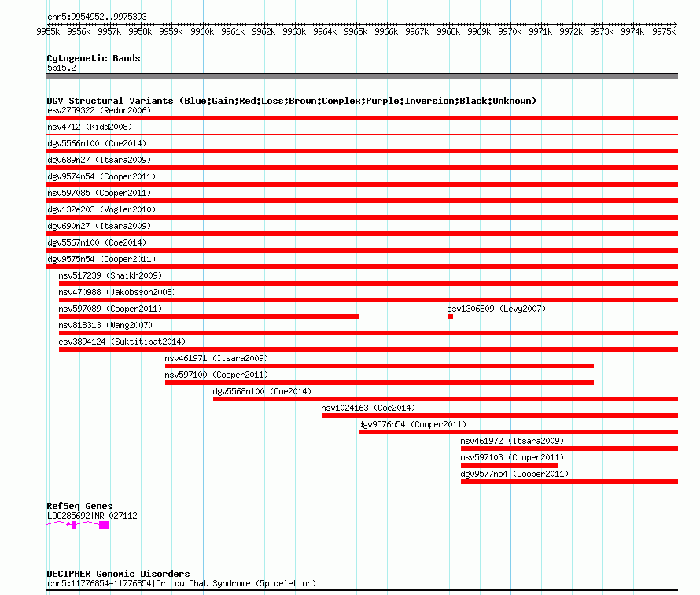The width and height of the screenshot is (700, 595).
Task: Click the small magenta exon of LOC285692
Action: (75, 525)
